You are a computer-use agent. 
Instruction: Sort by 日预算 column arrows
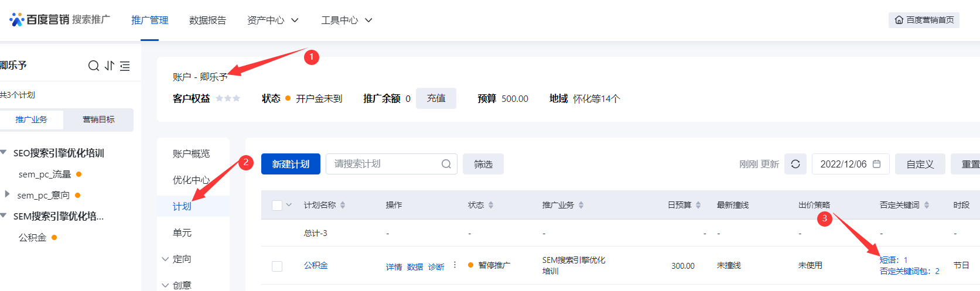click(x=698, y=205)
